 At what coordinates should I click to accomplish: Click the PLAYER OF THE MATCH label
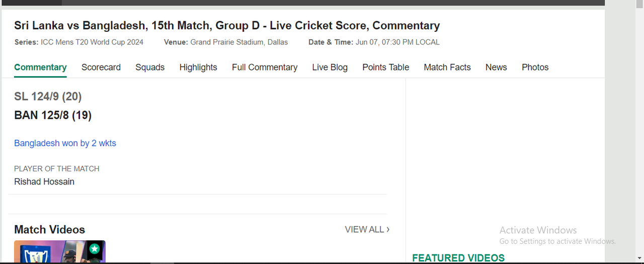(x=57, y=169)
